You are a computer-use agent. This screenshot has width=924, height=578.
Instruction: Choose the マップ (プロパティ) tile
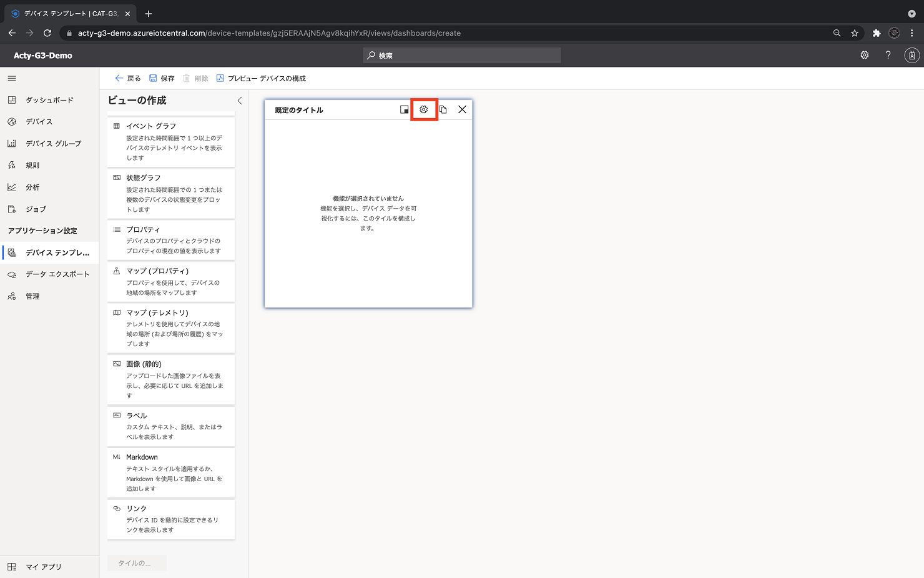coord(171,281)
